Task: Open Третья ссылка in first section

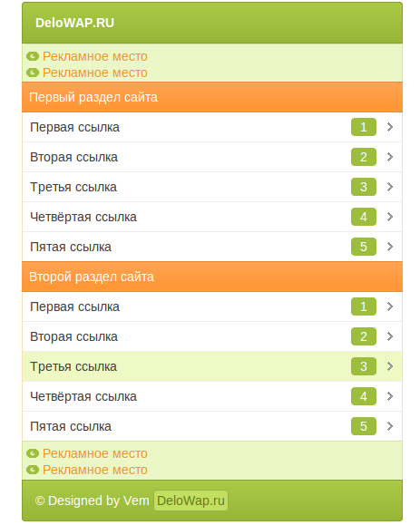Action: pos(212,187)
